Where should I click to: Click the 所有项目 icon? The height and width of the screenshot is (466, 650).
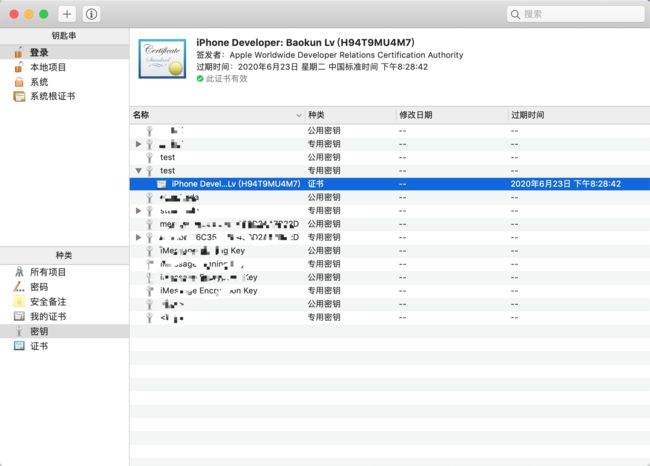[19, 272]
